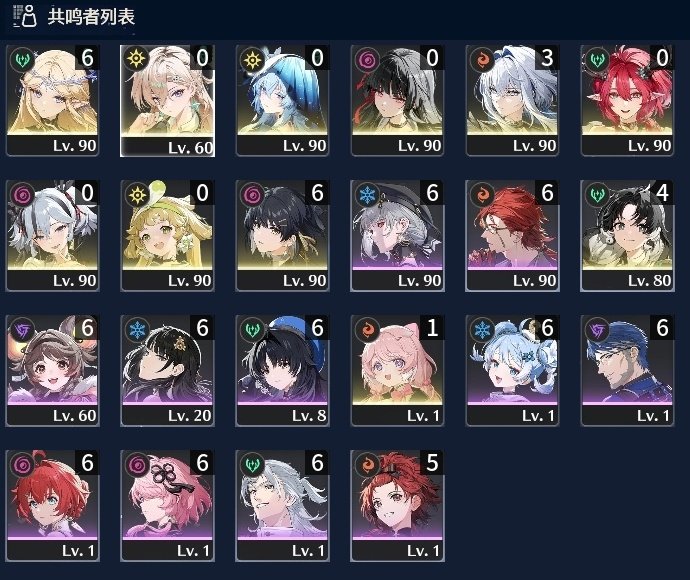This screenshot has width=690, height=580.
Task: Click glacio snowflake icon on gray-haired hat character
Action: (367, 195)
